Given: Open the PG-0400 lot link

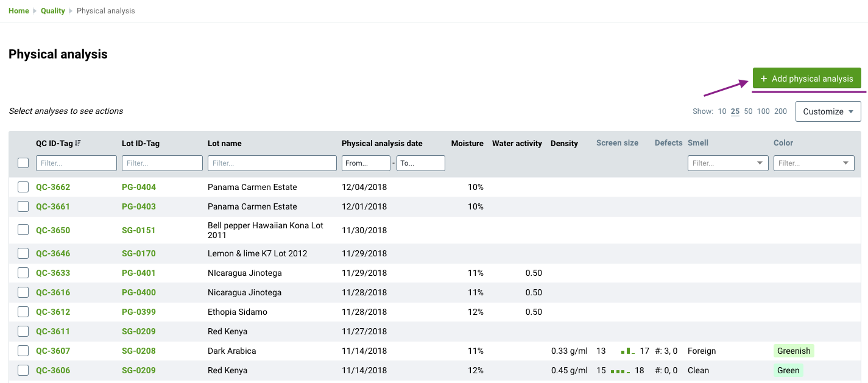Looking at the screenshot, I should (x=139, y=292).
